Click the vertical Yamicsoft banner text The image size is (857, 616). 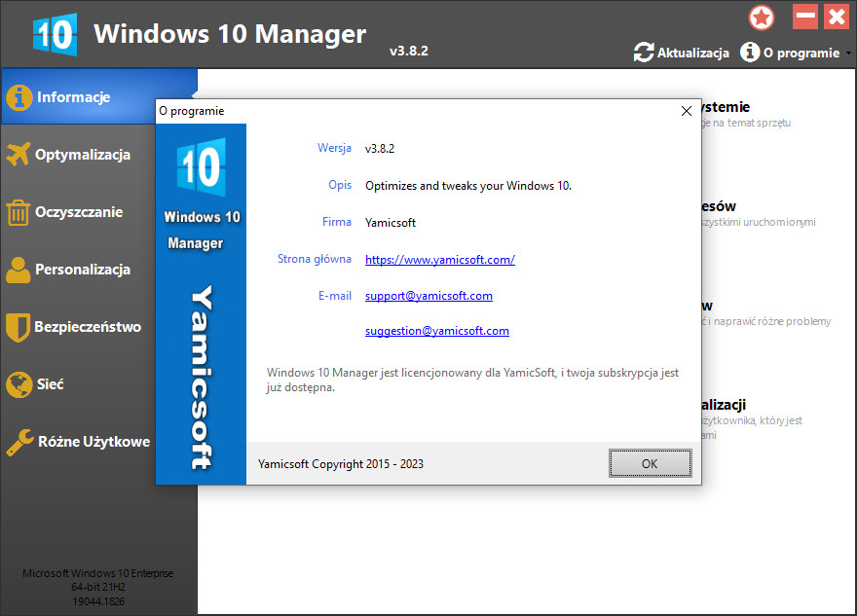pyautogui.click(x=202, y=377)
